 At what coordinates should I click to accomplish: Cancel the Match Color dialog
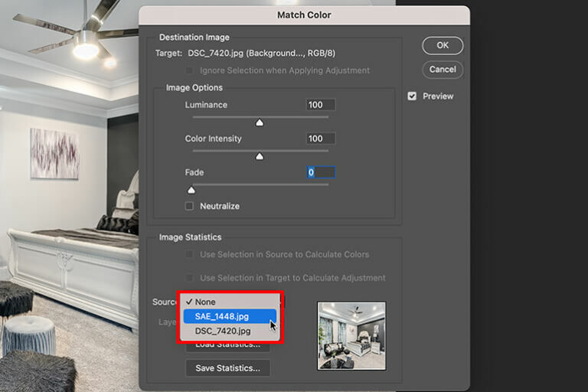pyautogui.click(x=443, y=70)
